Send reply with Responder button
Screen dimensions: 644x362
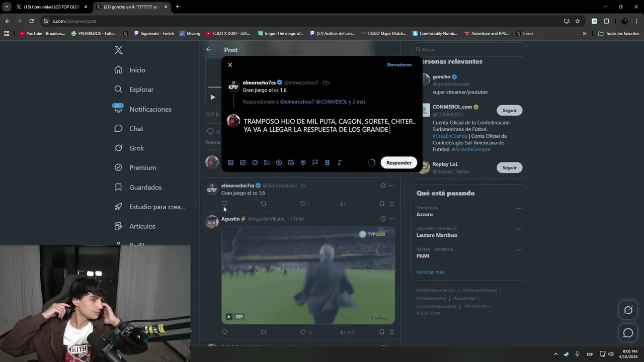pos(399,162)
